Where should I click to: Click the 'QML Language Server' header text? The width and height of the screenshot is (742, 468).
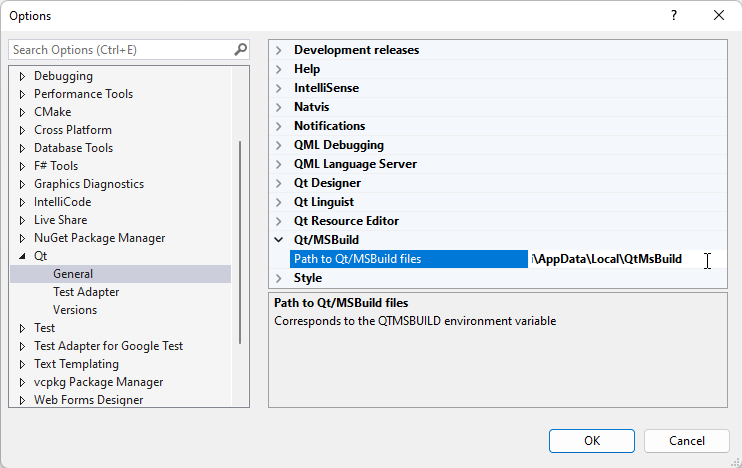(x=355, y=164)
